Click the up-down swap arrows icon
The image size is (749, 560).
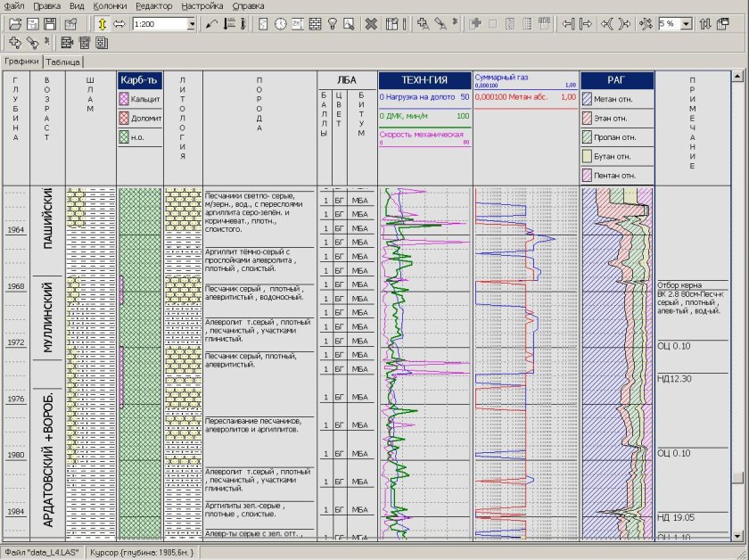[x=707, y=25]
